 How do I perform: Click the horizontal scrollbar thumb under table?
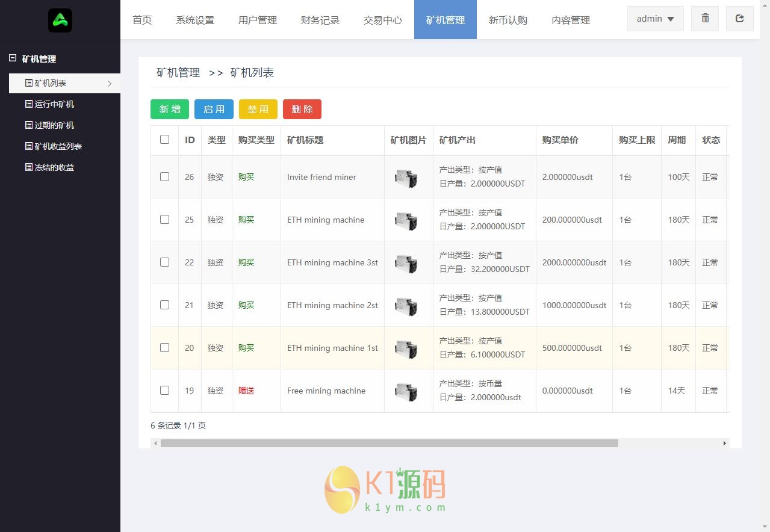389,444
